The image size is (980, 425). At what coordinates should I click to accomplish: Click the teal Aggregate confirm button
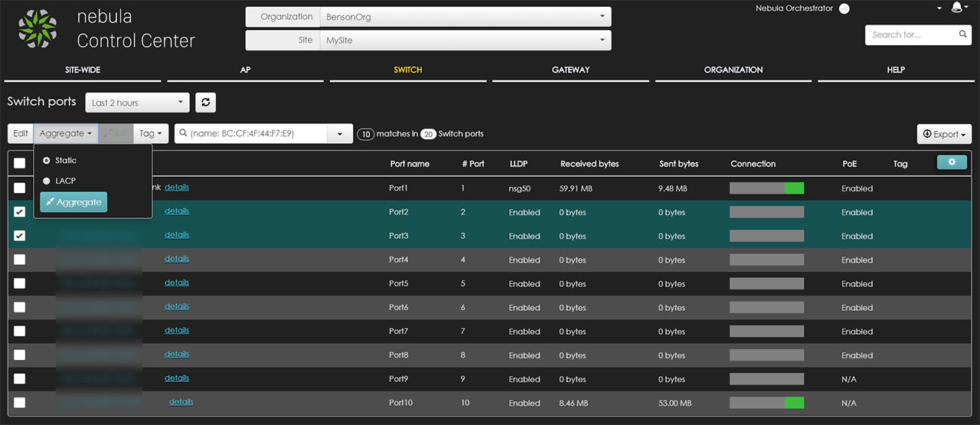(x=73, y=202)
